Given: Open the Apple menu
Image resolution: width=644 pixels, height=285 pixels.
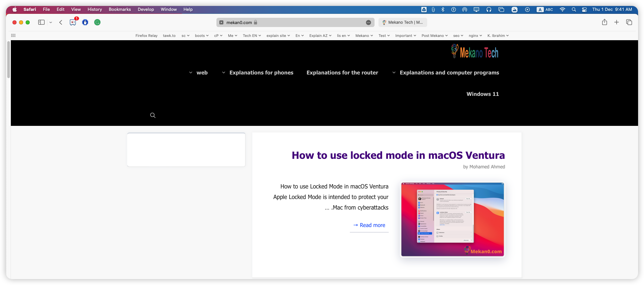Looking at the screenshot, I should tap(14, 10).
